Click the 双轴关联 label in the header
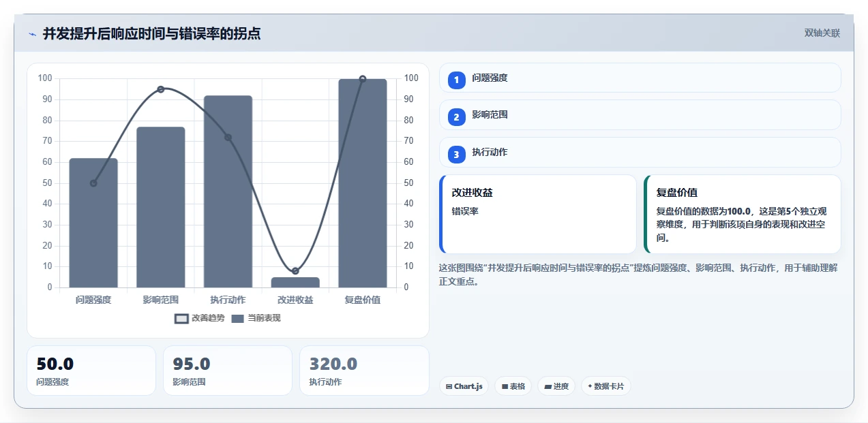The height and width of the screenshot is (423, 868). (822, 33)
